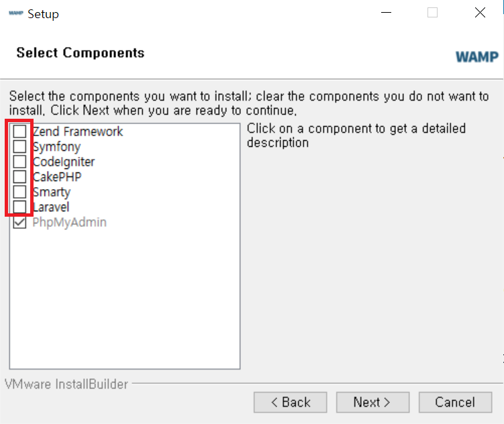
Task: Tick the CodeIgniter checkbox
Action: (20, 162)
